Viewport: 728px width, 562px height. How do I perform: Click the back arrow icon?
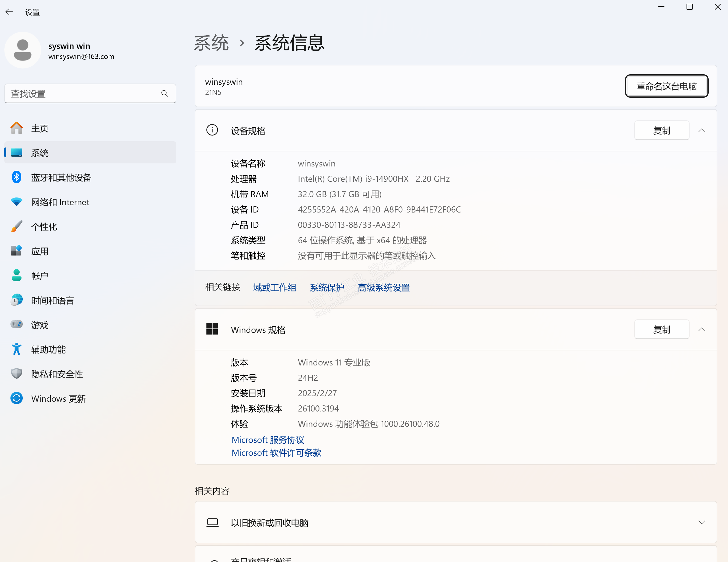(x=9, y=12)
